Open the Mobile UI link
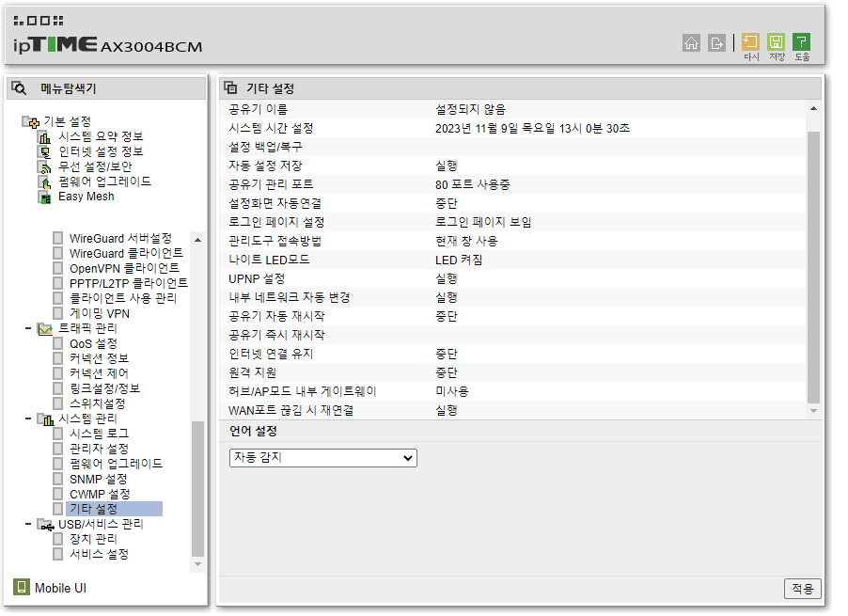The width and height of the screenshot is (848, 616). 60,588
